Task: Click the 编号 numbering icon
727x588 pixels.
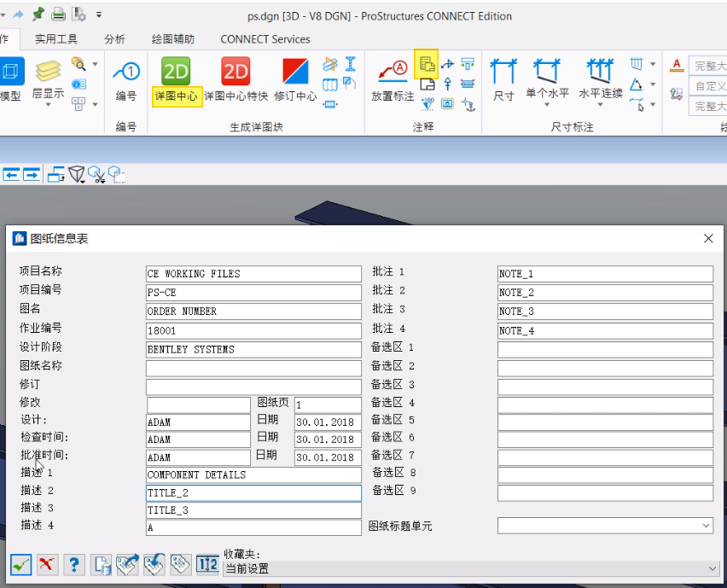Action: 126,73
